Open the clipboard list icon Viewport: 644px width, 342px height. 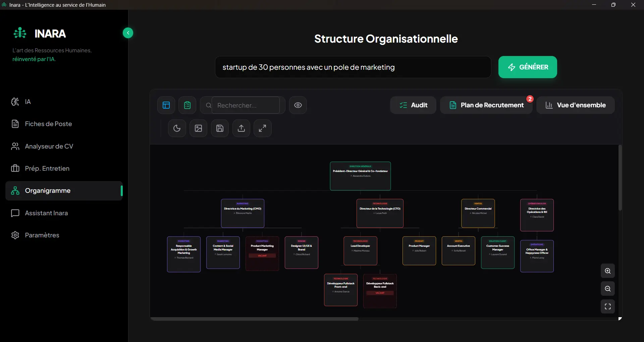pos(187,105)
